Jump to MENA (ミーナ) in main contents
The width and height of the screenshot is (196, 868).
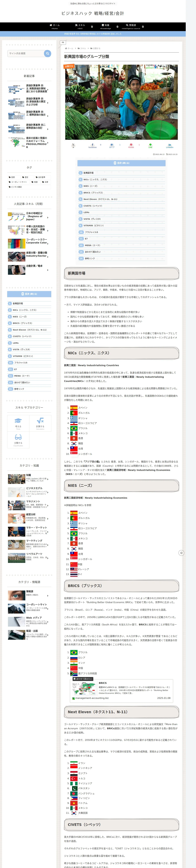click(92, 245)
